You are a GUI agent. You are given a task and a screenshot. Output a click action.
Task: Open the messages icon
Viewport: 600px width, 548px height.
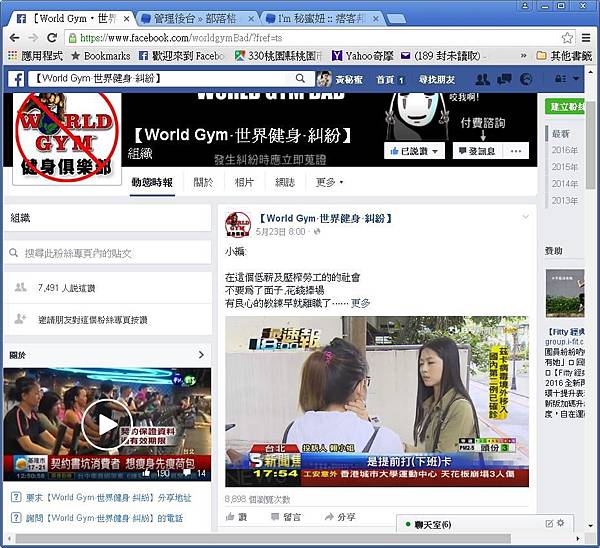point(504,79)
